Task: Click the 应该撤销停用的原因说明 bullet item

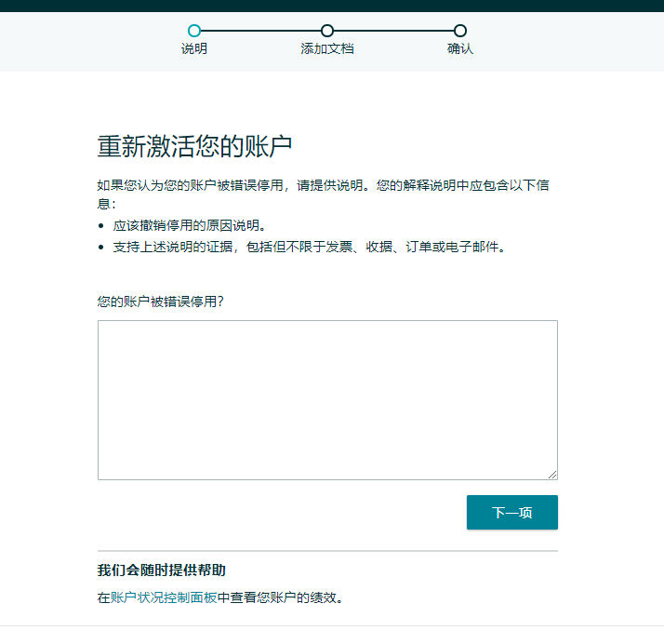Action: tap(190, 225)
